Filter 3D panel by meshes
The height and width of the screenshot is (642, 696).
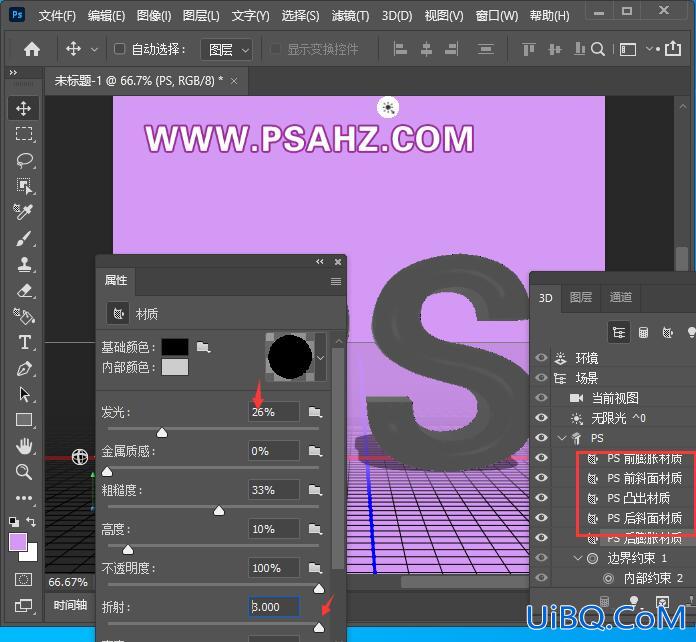tap(643, 332)
